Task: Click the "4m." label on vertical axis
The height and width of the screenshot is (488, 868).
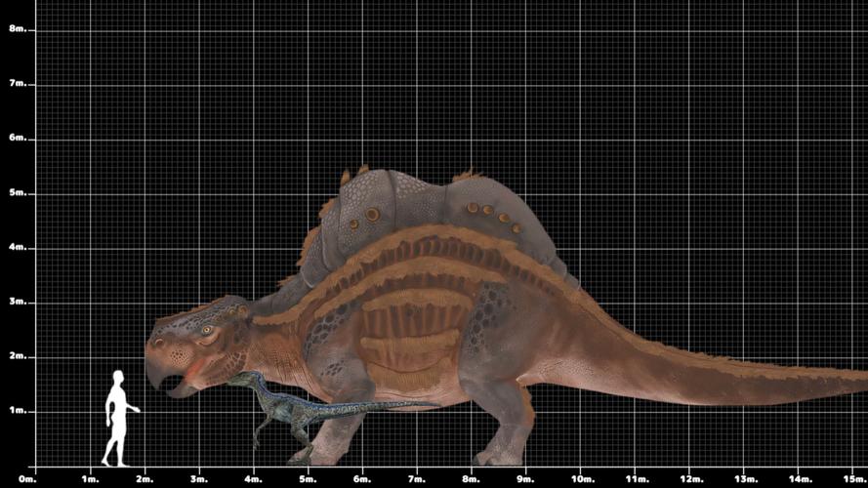Action: point(18,247)
